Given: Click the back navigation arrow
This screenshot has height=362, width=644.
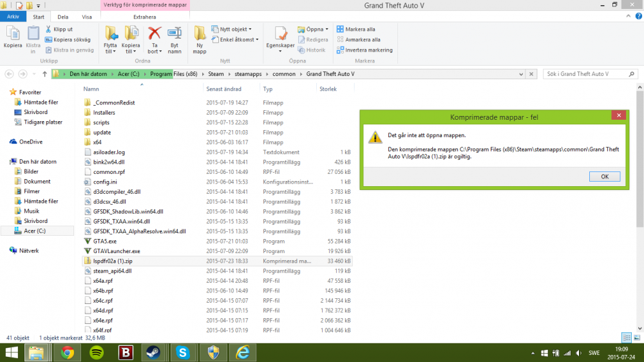Looking at the screenshot, I should pos(9,74).
